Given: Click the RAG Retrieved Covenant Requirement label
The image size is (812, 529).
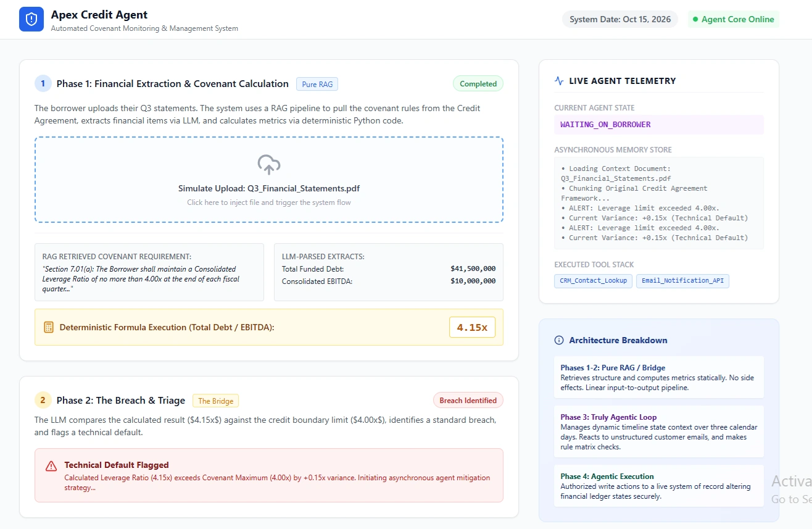Looking at the screenshot, I should (x=117, y=256).
